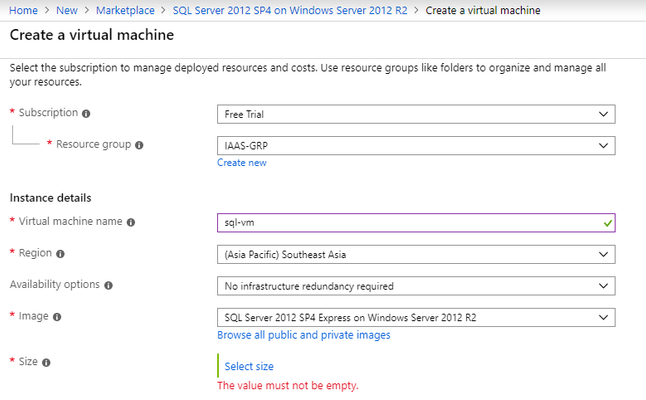Open the Region dropdown Southeast Asia

pos(416,254)
